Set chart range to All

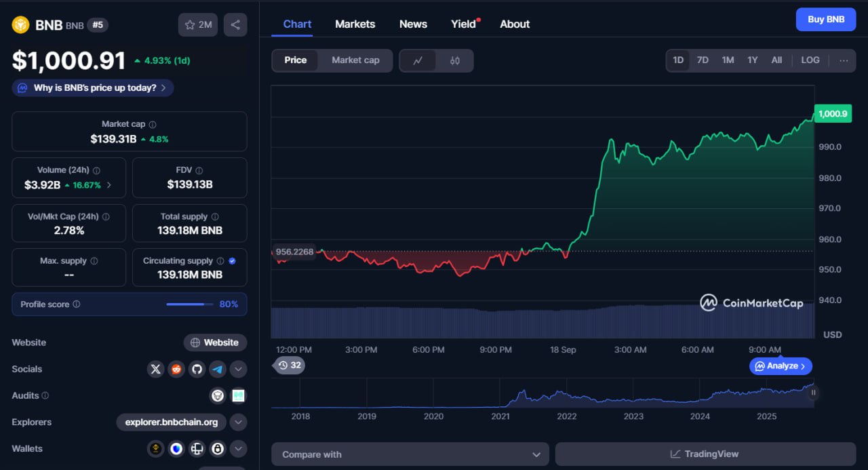[x=776, y=60]
